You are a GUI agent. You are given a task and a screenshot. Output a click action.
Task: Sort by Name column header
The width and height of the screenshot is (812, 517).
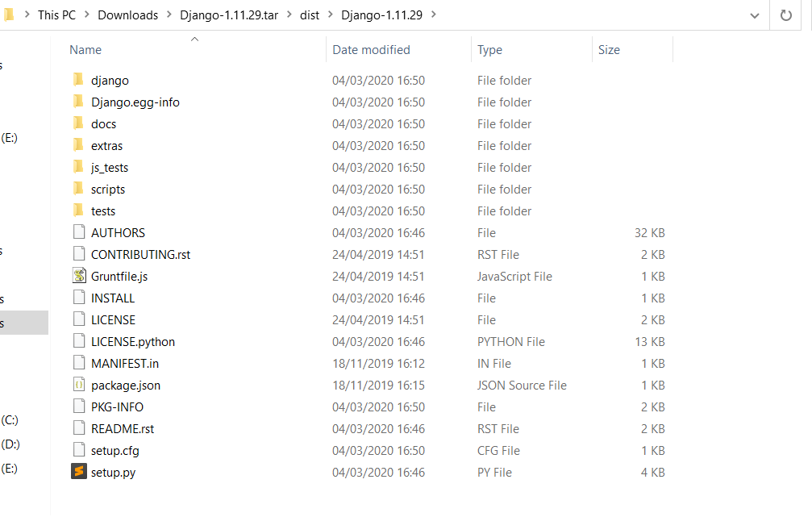85,50
